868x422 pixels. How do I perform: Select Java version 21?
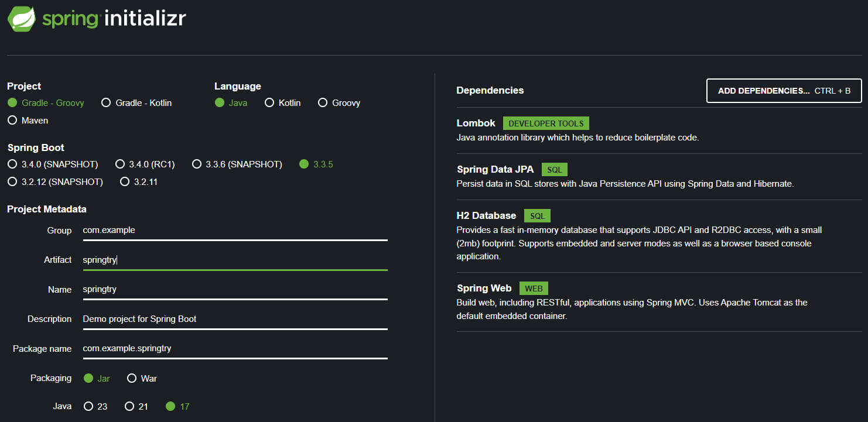[x=136, y=406]
